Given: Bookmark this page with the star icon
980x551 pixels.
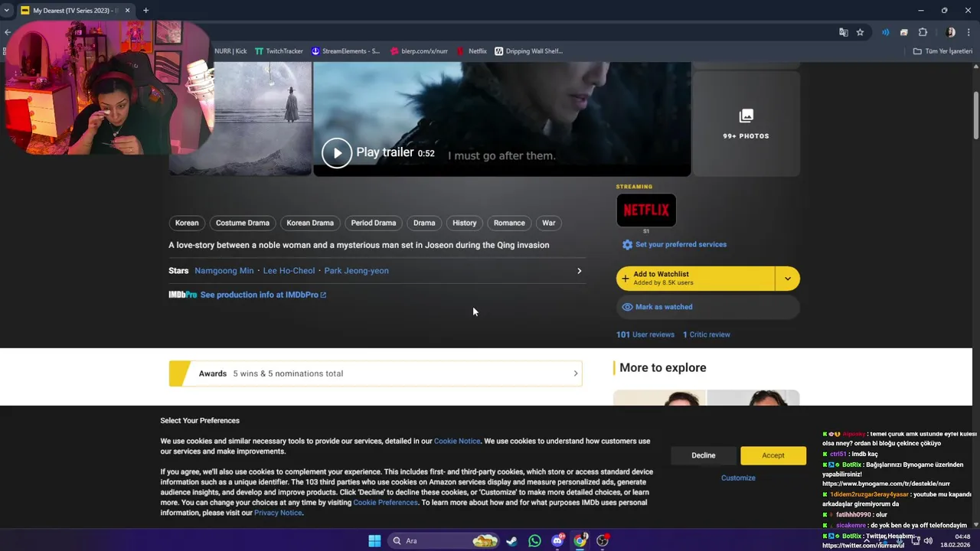Looking at the screenshot, I should [860, 32].
